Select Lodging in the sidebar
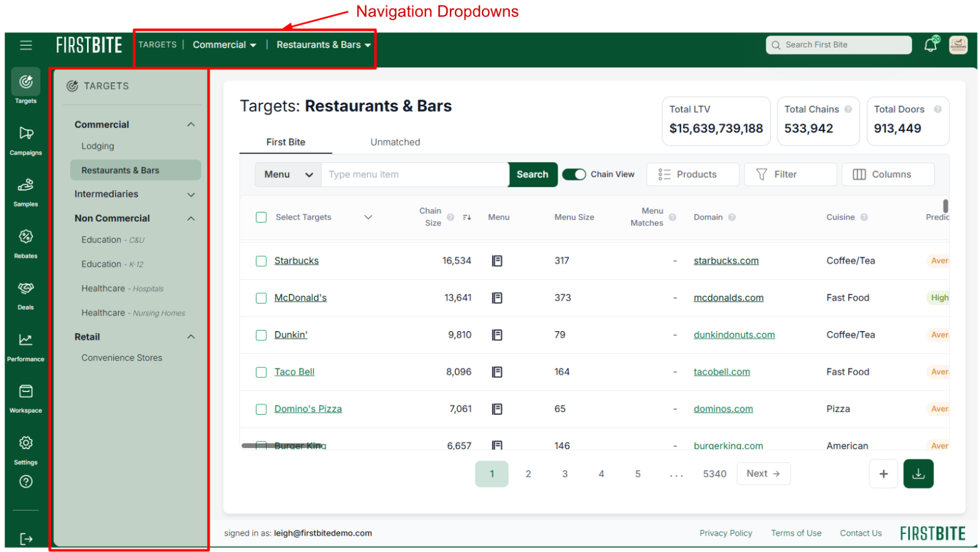Image resolution: width=980 pixels, height=552 pixels. [98, 146]
